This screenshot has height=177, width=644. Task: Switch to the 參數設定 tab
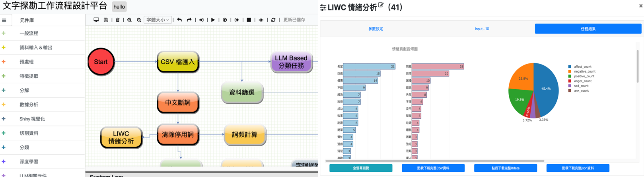(376, 29)
